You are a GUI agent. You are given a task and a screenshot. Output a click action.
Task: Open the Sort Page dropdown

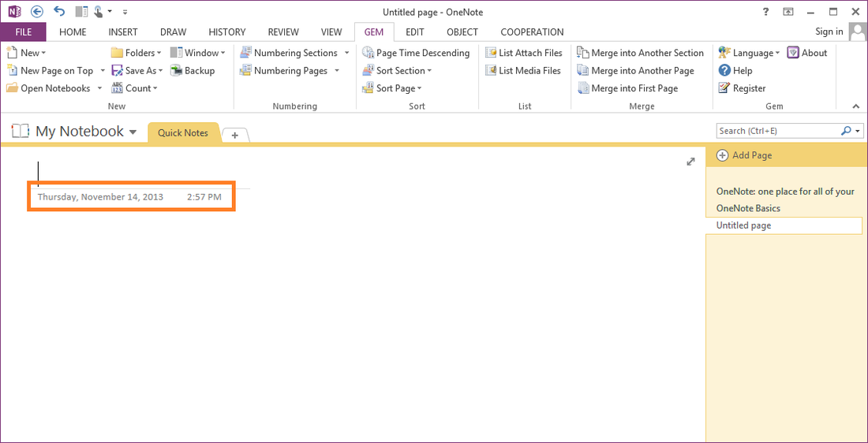[x=392, y=88]
